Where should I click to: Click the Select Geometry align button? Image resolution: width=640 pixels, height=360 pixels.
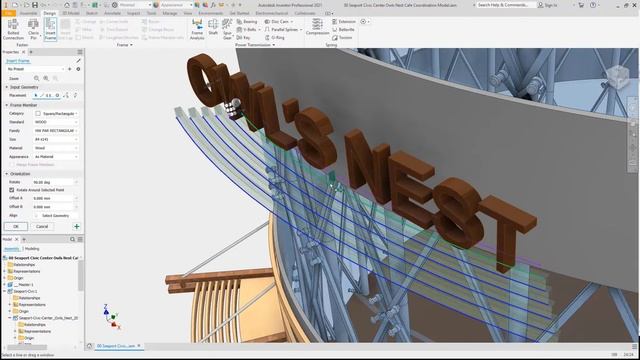click(x=56, y=216)
